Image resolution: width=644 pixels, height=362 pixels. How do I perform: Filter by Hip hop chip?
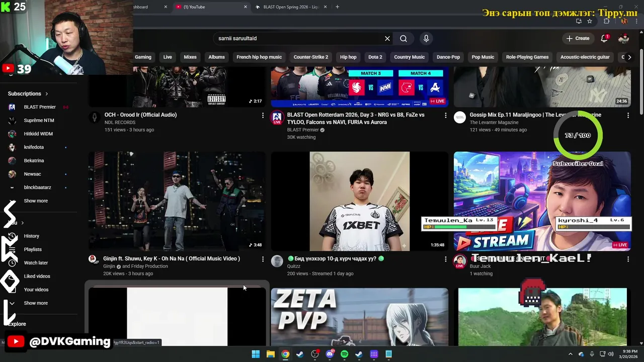click(x=348, y=57)
